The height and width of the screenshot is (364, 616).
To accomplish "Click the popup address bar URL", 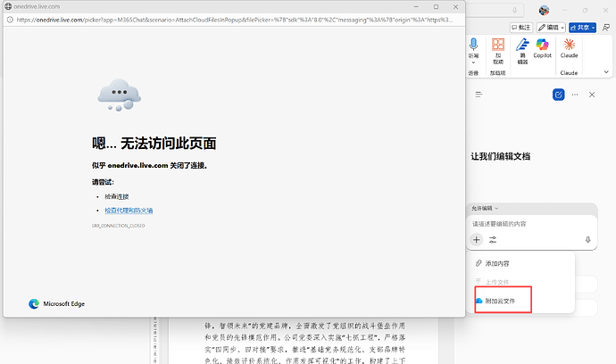I will 235,20.
